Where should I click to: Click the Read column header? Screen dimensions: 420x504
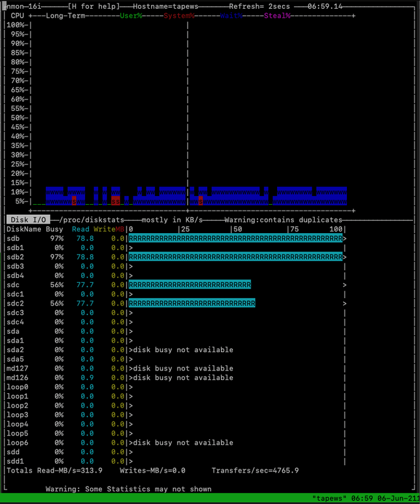[81, 229]
